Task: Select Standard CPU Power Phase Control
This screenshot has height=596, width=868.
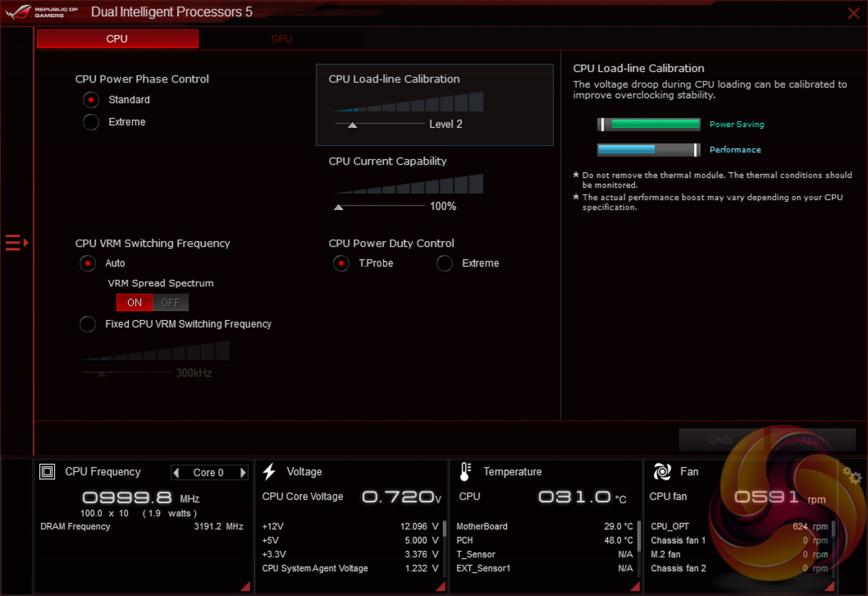Action: 91,100
